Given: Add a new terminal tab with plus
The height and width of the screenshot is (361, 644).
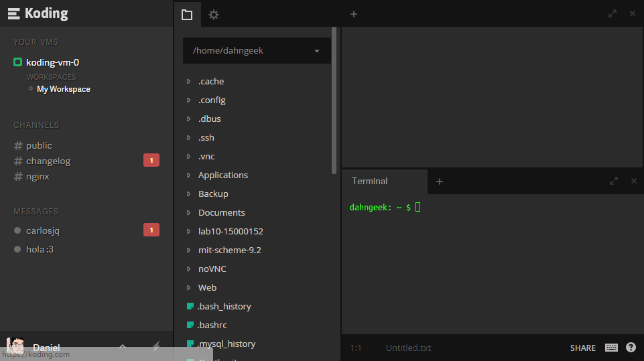Looking at the screenshot, I should (x=440, y=181).
